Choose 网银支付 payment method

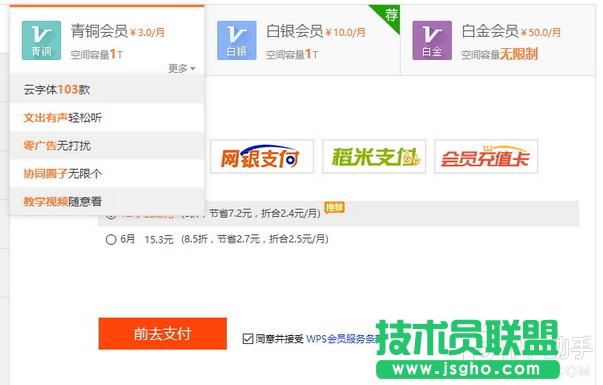pos(262,157)
